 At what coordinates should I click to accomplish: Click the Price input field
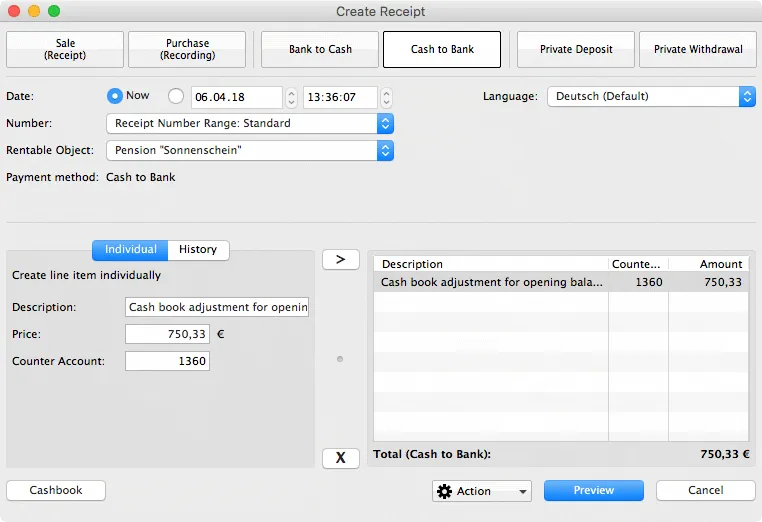167,334
